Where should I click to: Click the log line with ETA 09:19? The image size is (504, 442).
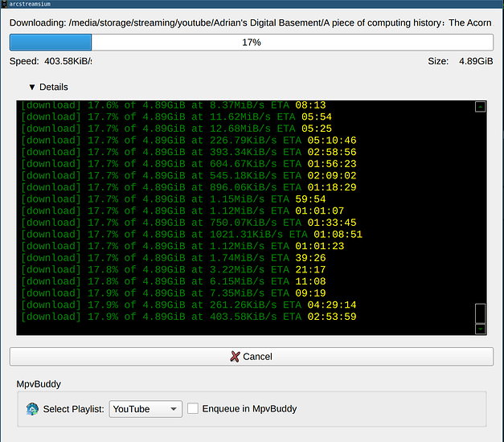point(174,293)
